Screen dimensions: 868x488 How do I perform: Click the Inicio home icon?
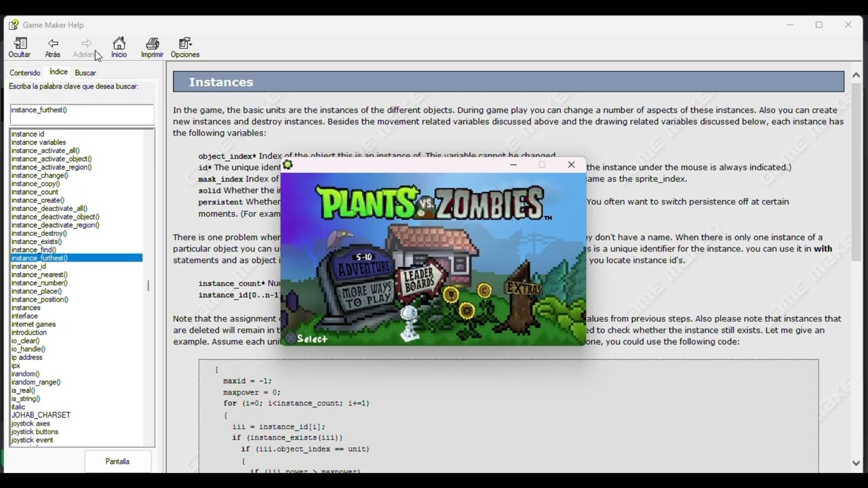point(119,47)
